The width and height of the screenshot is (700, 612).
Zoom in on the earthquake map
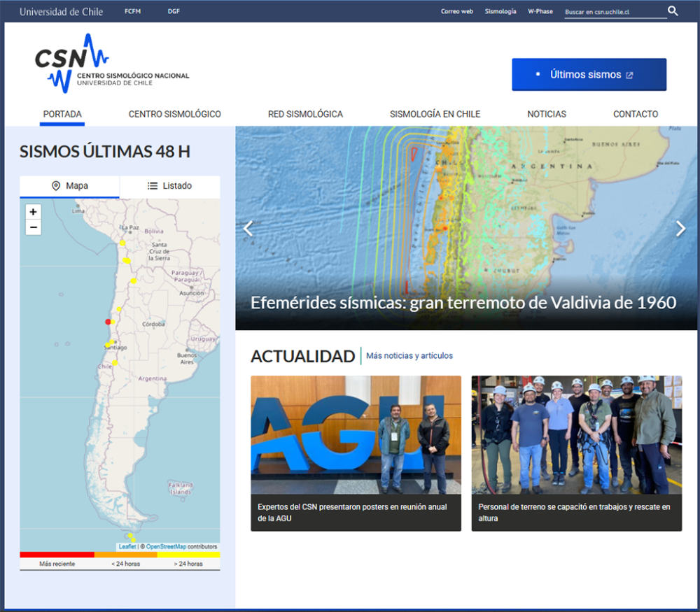(x=33, y=212)
